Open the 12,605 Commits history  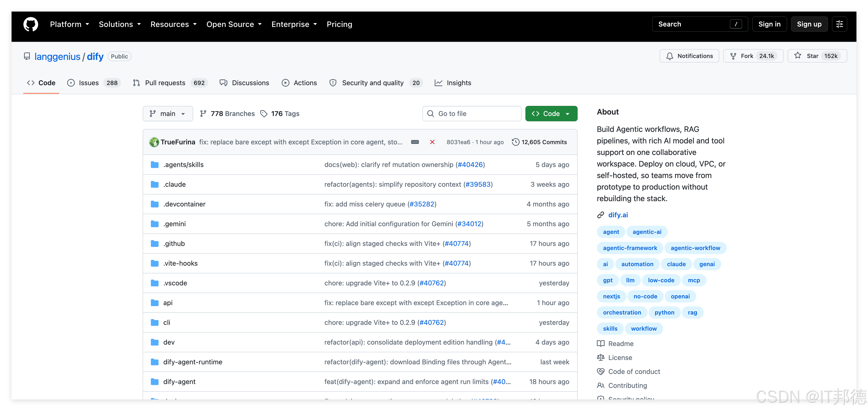click(x=539, y=142)
